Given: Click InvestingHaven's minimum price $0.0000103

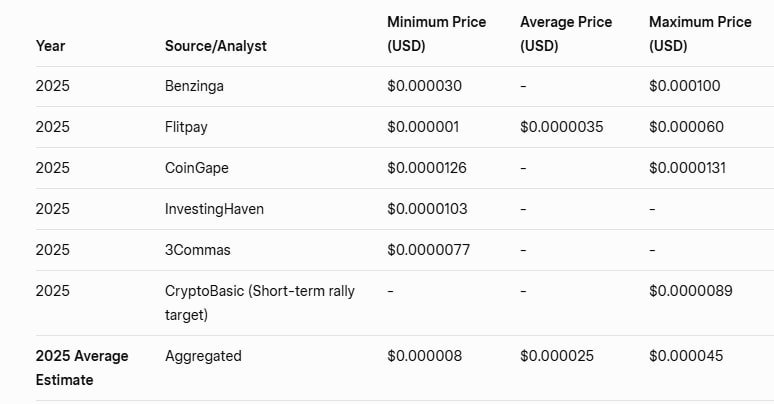Looking at the screenshot, I should (427, 209).
